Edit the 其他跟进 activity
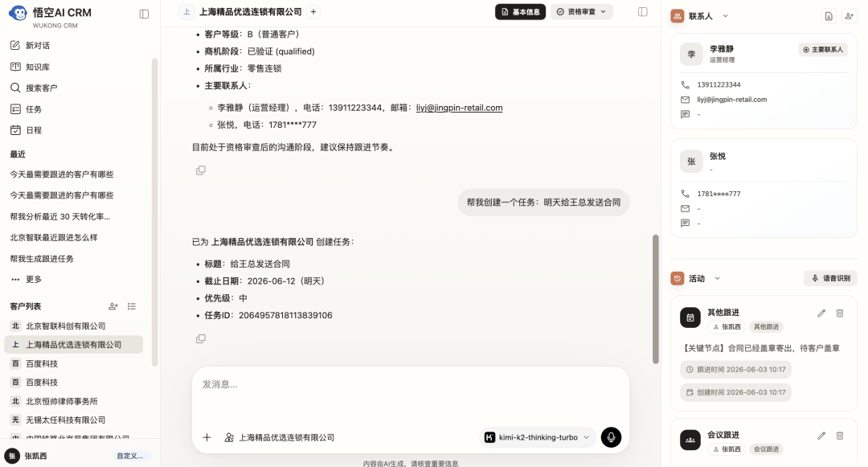This screenshot has height=467, width=868. point(821,313)
